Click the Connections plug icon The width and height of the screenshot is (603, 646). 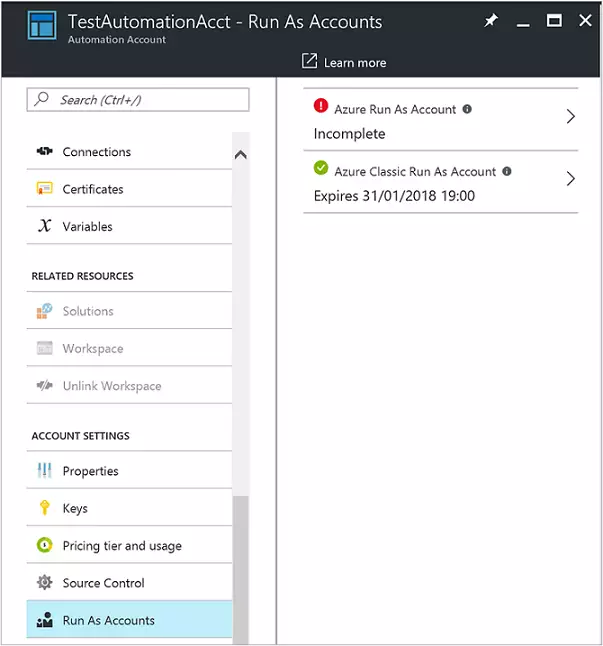tap(44, 152)
